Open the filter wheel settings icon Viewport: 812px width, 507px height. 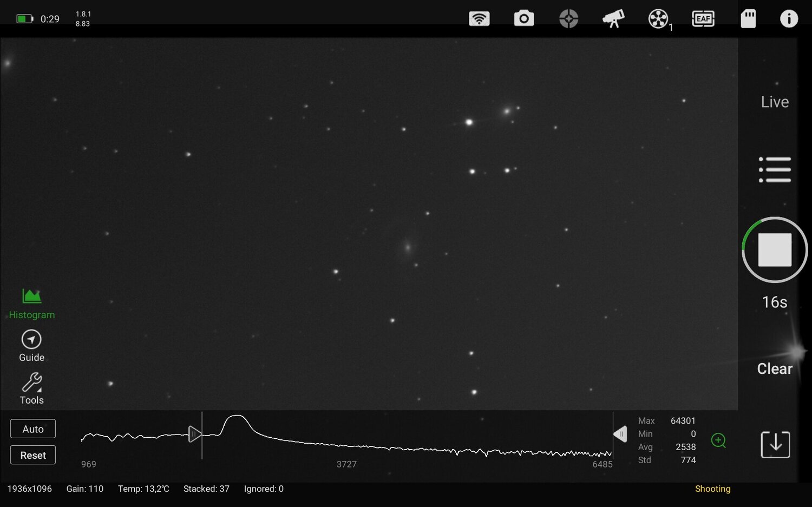[x=659, y=19]
